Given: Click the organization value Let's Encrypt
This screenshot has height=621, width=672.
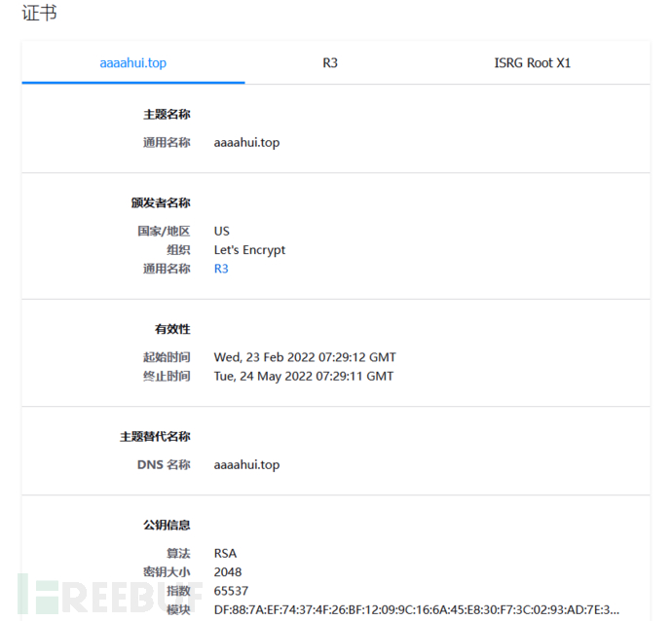Looking at the screenshot, I should tap(249, 250).
